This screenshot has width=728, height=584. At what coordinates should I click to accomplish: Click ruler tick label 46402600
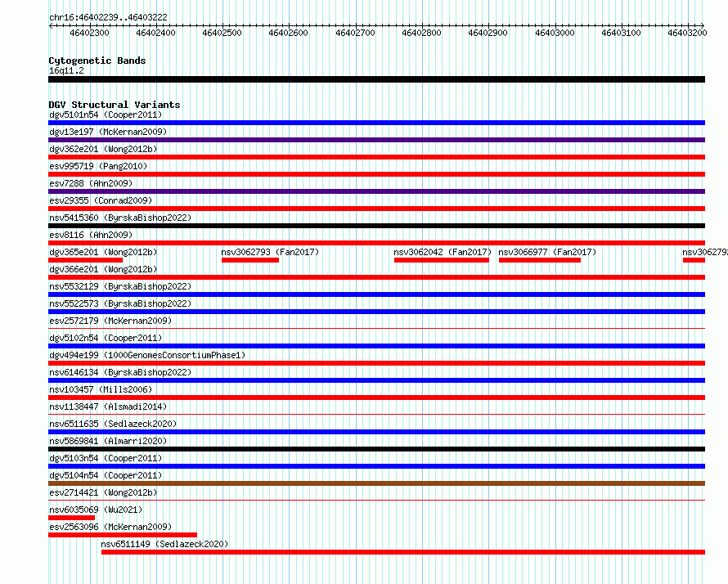tap(288, 33)
